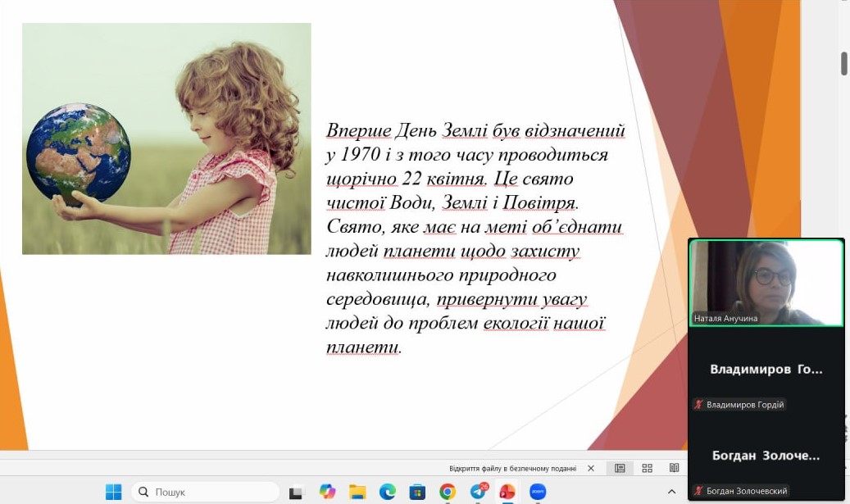Screen dimensions: 850x504
Task: Open Task View from the taskbar
Action: pyautogui.click(x=296, y=492)
